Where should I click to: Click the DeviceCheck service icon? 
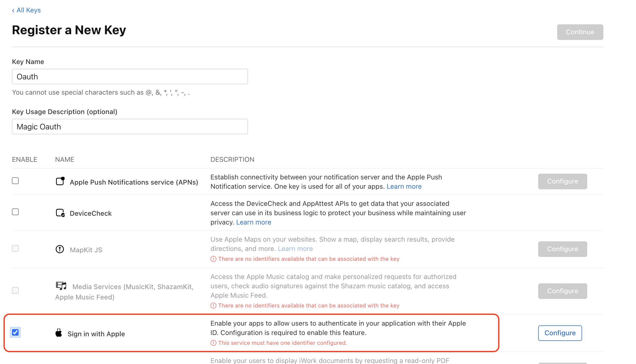tap(60, 213)
